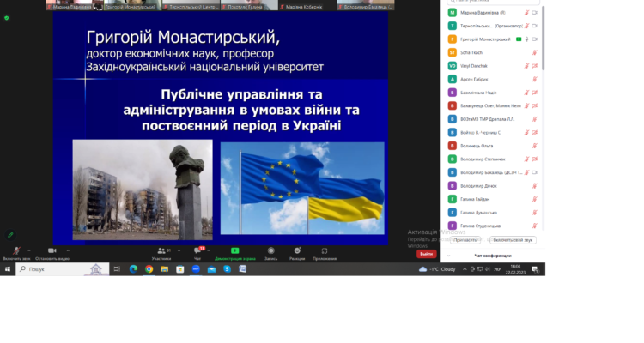Click the Windows taskbar search box

tap(63, 269)
